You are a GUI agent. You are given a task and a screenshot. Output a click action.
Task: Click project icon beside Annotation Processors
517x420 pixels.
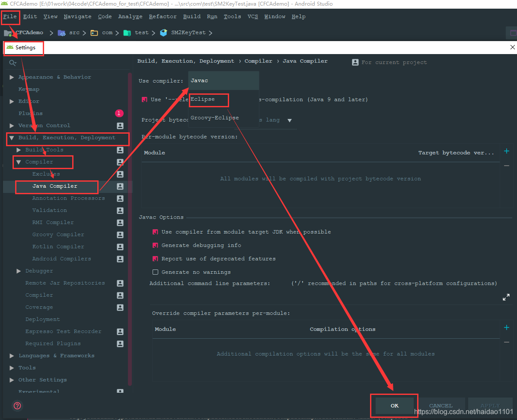pyautogui.click(x=120, y=198)
